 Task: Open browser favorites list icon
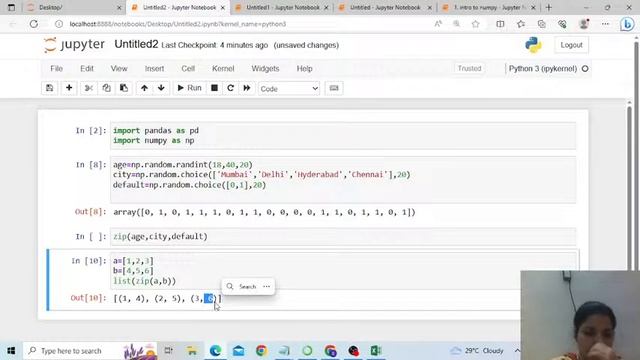coord(521,24)
